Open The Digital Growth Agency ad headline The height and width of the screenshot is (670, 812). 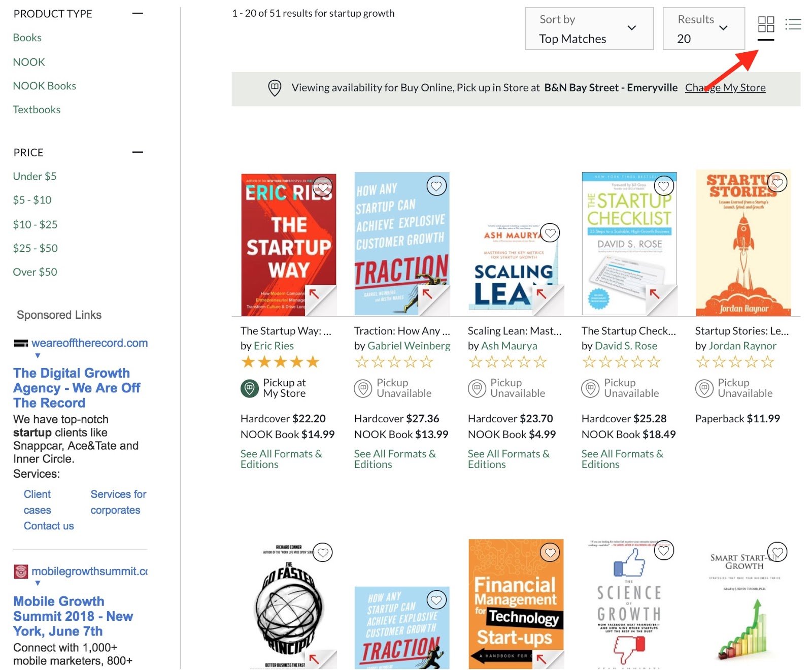click(x=77, y=388)
